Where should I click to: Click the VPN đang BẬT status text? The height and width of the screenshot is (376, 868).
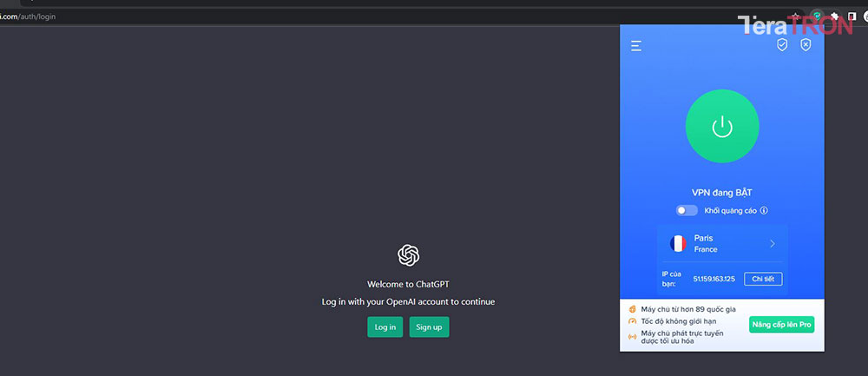point(722,193)
